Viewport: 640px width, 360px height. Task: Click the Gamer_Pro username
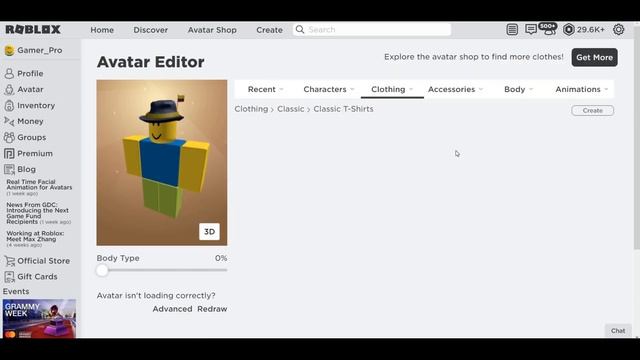40,50
